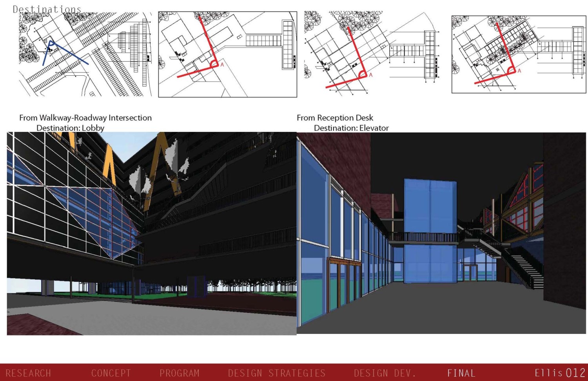
Task: Switch to the DESIGN DEV. section
Action: point(385,373)
